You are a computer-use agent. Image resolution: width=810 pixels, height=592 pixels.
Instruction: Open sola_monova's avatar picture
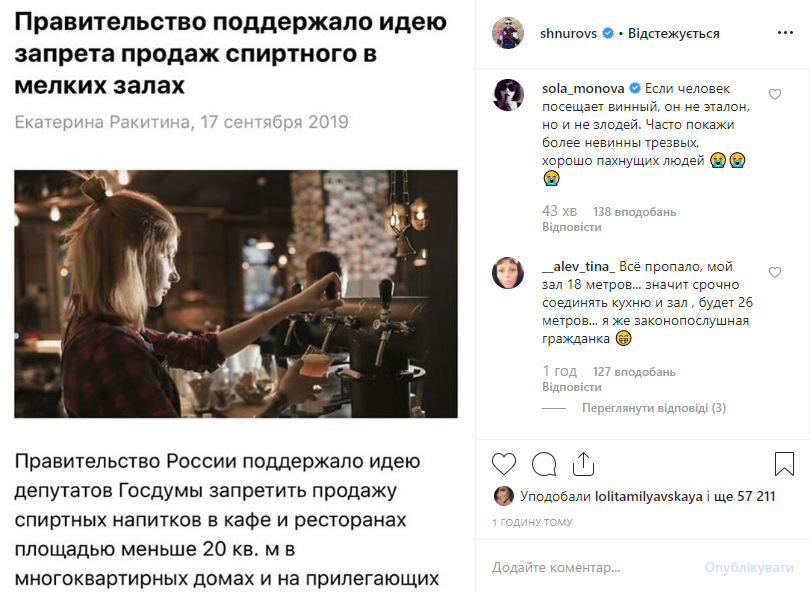coord(508,95)
